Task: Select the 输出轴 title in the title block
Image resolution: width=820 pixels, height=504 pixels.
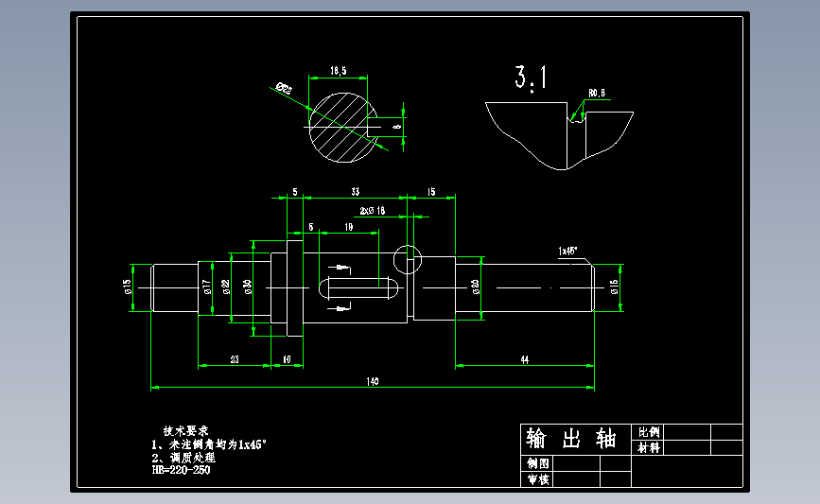Action: click(x=571, y=438)
